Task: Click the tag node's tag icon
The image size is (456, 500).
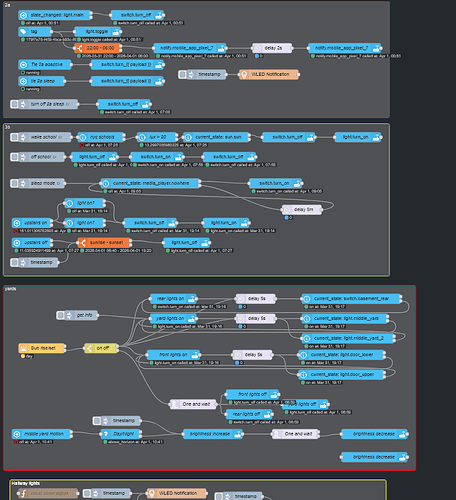Action: click(x=23, y=32)
